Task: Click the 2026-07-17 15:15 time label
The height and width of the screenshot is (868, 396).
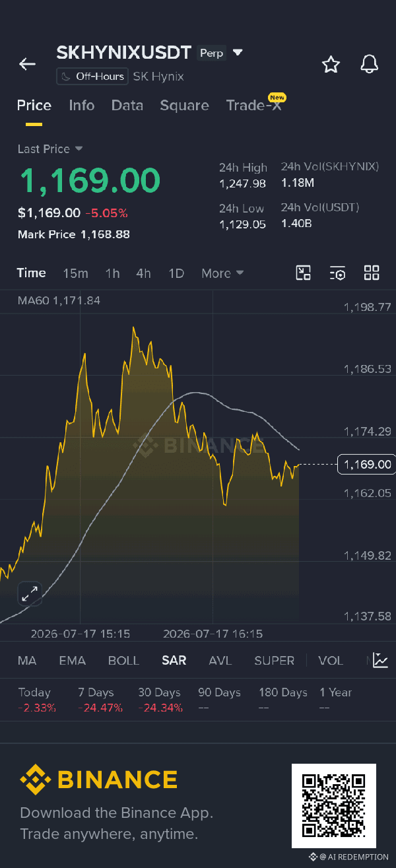Action: (81, 634)
